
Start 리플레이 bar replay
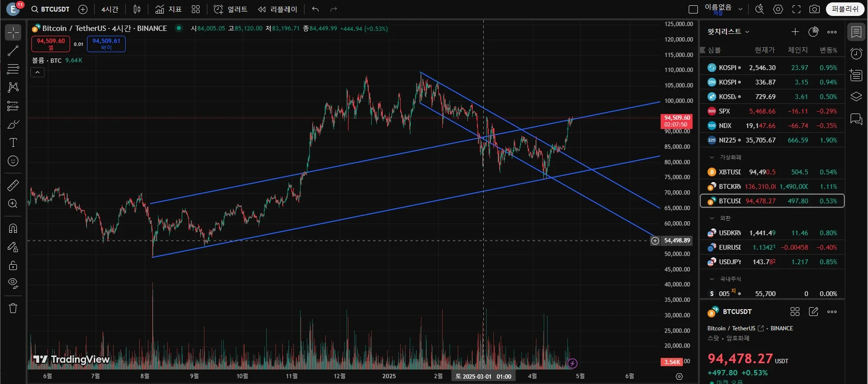pyautogui.click(x=278, y=9)
